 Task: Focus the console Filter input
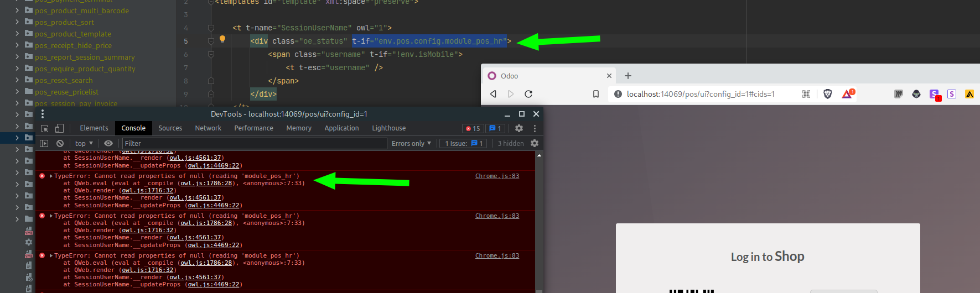255,143
